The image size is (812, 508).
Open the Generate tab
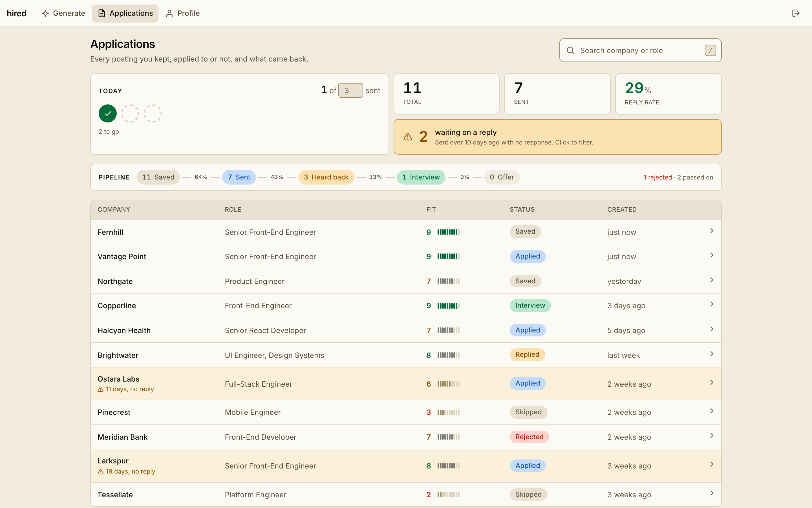(63, 14)
